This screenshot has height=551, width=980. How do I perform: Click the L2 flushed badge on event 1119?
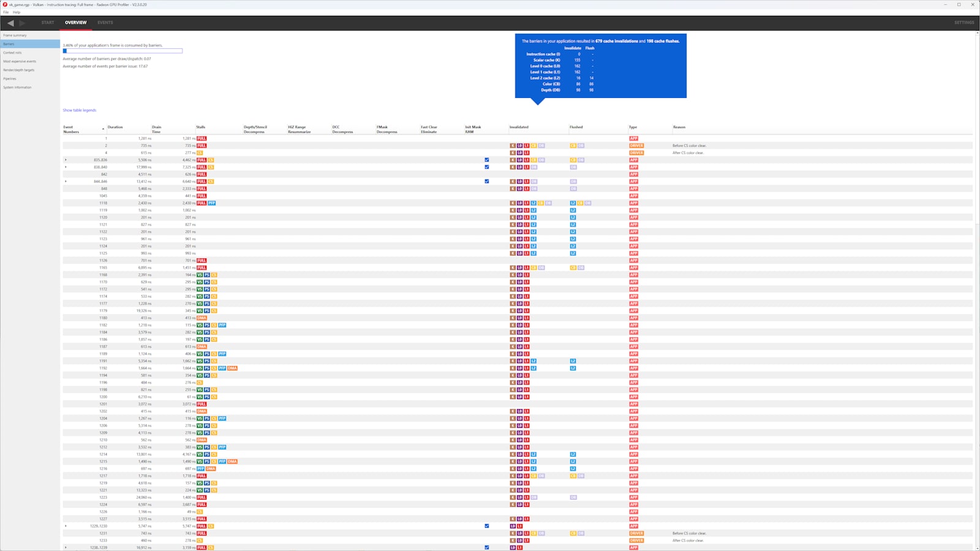573,210
